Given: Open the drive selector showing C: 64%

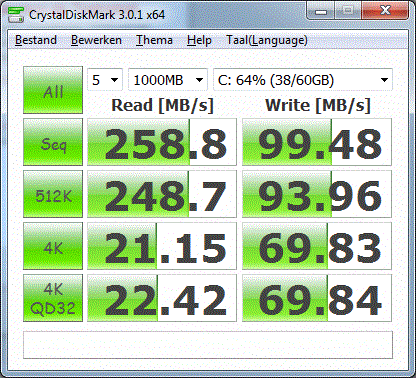Looking at the screenshot, I should (303, 80).
